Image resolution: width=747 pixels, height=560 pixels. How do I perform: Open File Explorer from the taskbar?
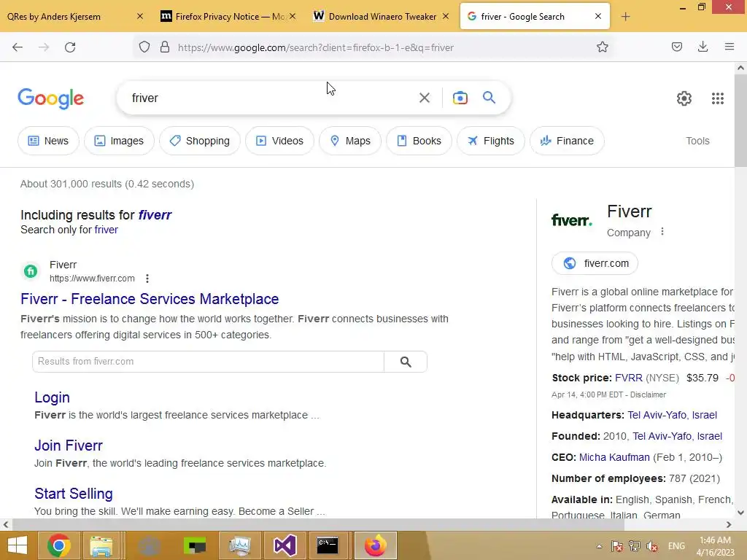click(x=101, y=545)
